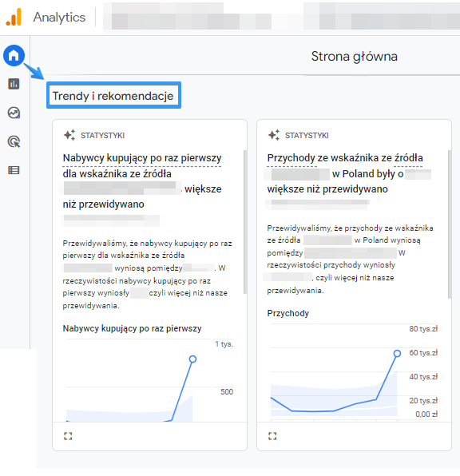Click the scrollbar in the right insight card
The height and width of the screenshot is (476, 460).
coord(450,224)
